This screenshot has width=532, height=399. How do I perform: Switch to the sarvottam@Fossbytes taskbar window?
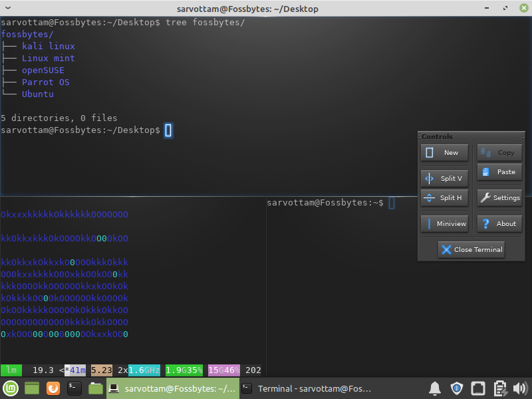click(x=173, y=388)
